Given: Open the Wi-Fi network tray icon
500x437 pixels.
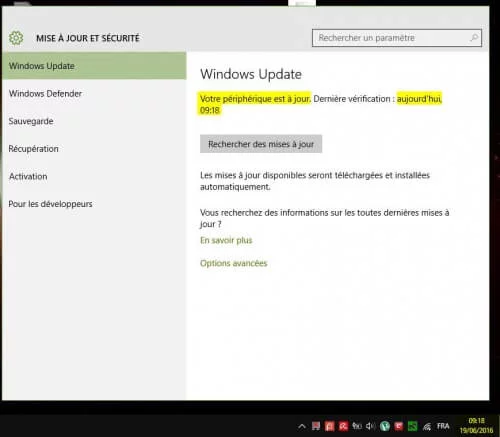Looking at the screenshot, I should coord(427,426).
